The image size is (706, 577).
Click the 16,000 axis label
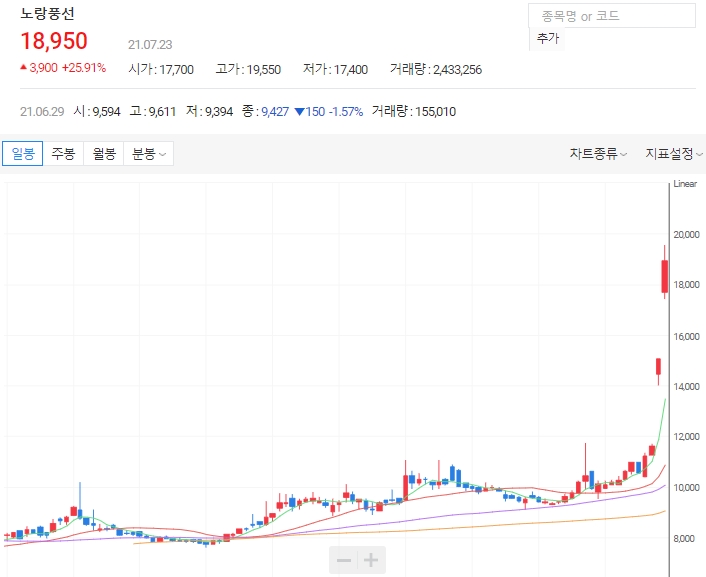click(686, 336)
